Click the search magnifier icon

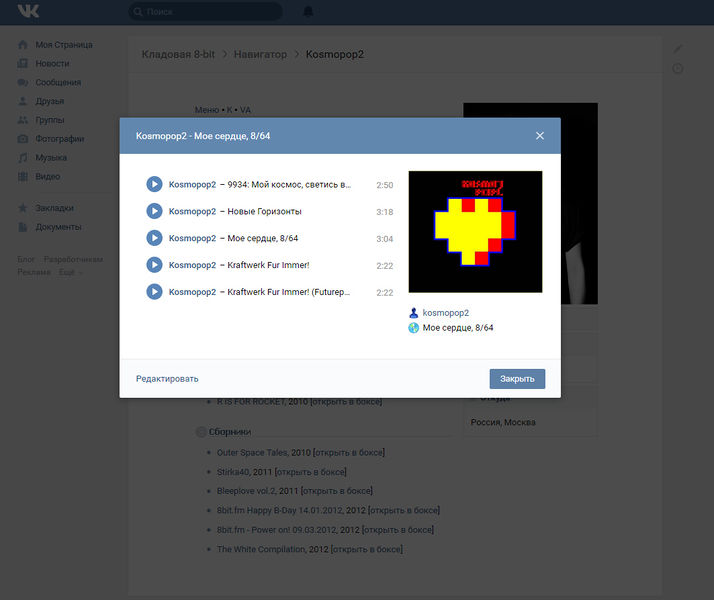point(138,12)
